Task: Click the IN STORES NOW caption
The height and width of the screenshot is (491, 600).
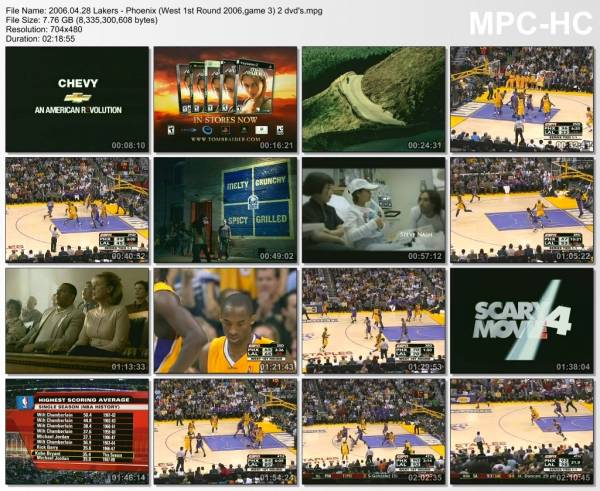Action: 225,120
